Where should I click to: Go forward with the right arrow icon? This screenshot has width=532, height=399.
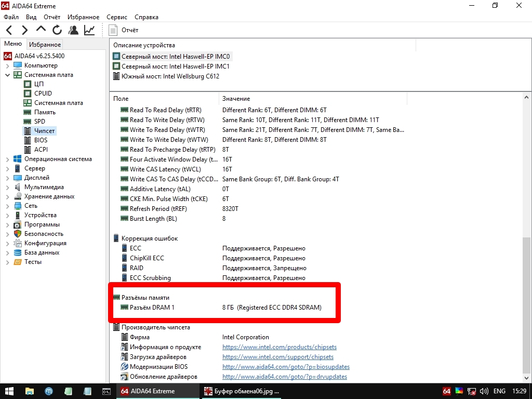(25, 30)
